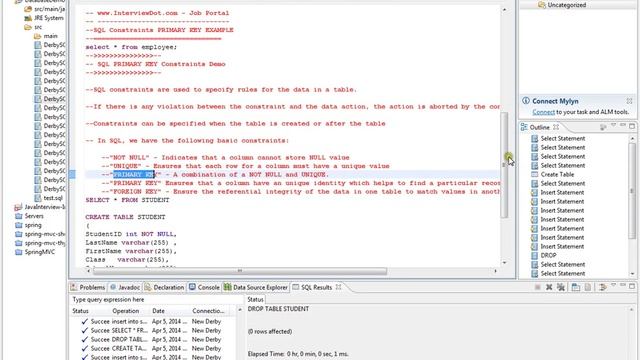Click the Outline scroll up arrow
640x360 pixels.
(x=632, y=139)
